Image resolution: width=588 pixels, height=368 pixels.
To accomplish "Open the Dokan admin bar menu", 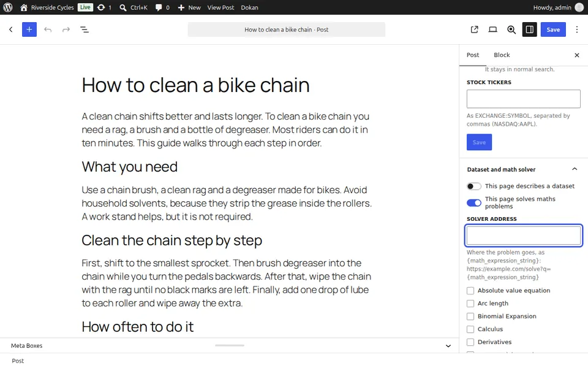I will pyautogui.click(x=249, y=7).
